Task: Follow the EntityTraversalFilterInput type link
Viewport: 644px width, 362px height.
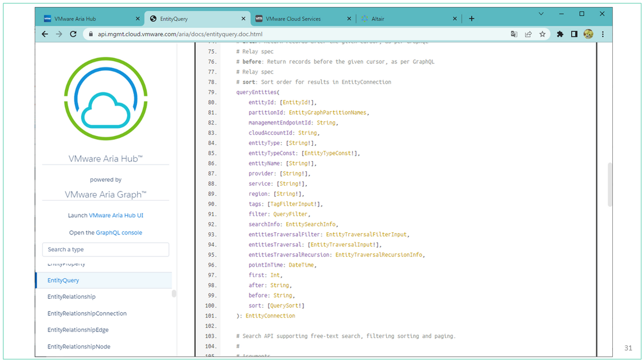Action: pos(367,235)
